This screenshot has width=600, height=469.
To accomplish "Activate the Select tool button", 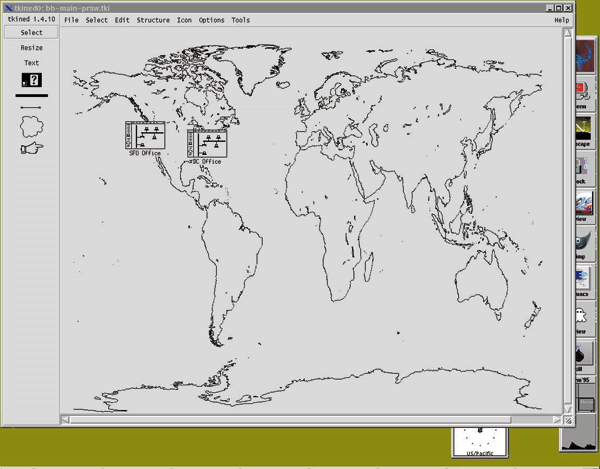I will pos(31,33).
